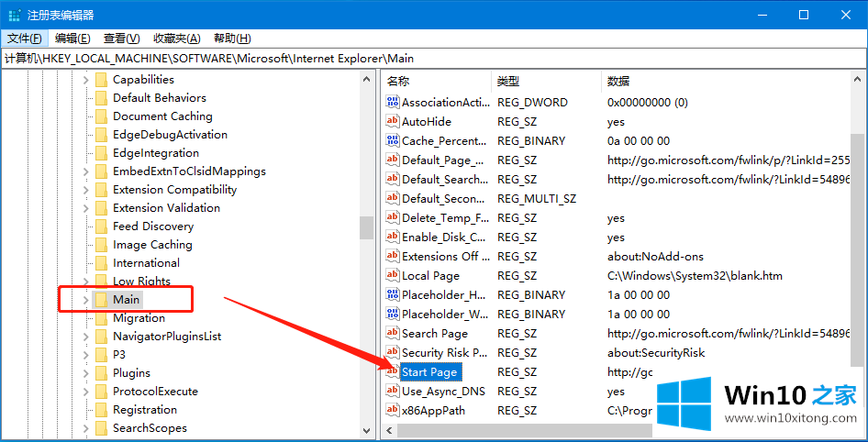Select the Main key in the tree
The height and width of the screenshot is (442, 868).
[x=127, y=300]
